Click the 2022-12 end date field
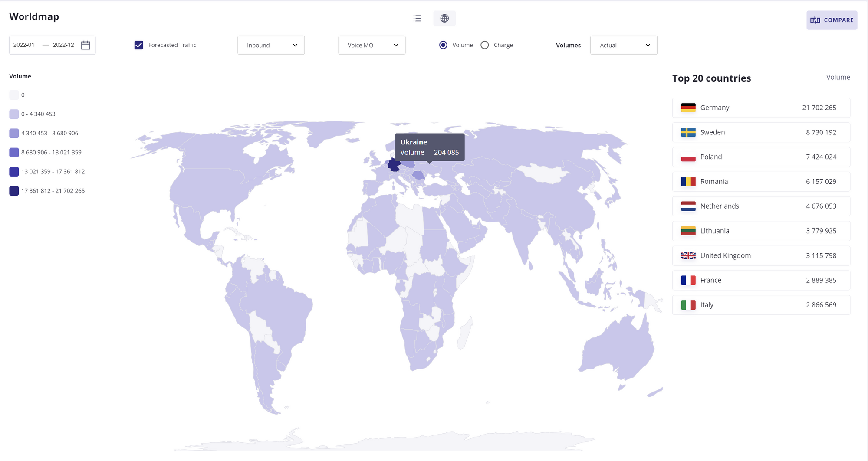The width and height of the screenshot is (868, 461). coord(63,45)
